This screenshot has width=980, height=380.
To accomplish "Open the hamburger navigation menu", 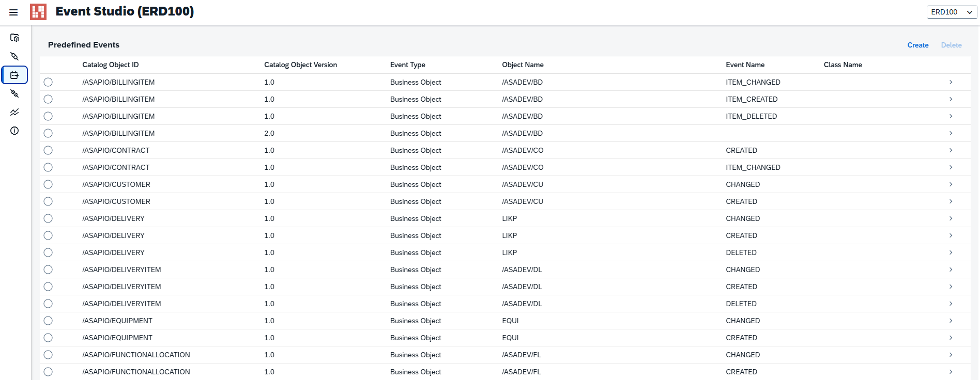I will click(x=13, y=12).
